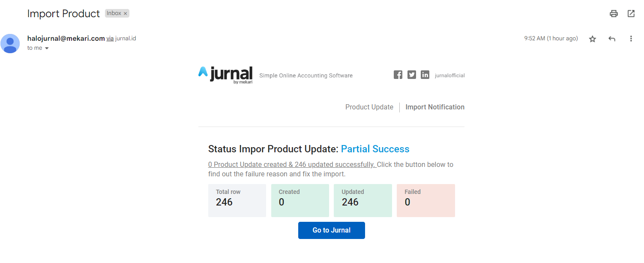Viewport: 644px width, 263px height.
Task: Click the sender profile avatar
Action: 10,43
